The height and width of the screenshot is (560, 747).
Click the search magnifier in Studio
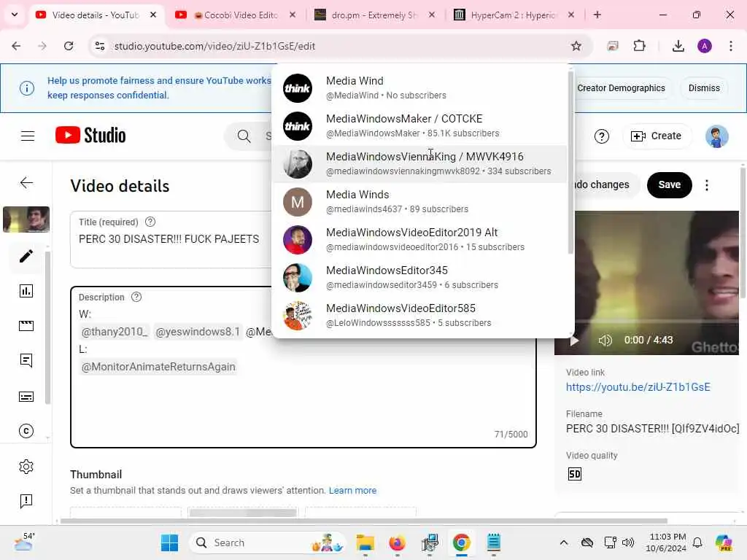tap(244, 136)
